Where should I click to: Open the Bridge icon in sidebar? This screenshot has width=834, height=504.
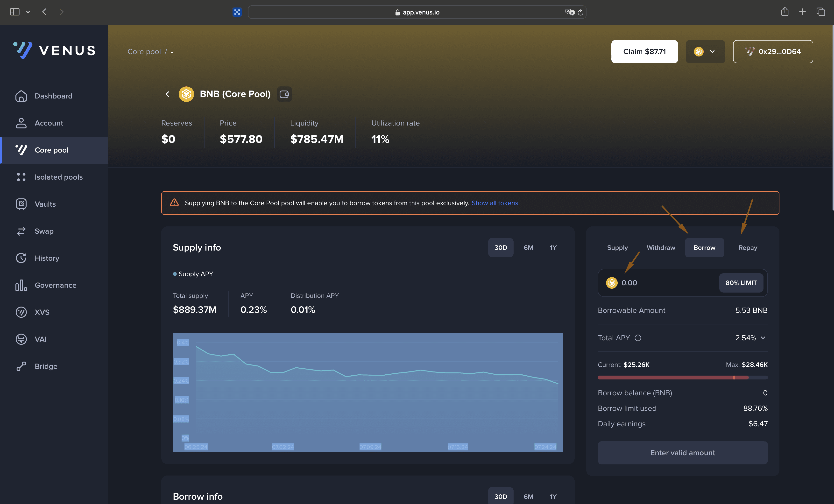click(21, 366)
